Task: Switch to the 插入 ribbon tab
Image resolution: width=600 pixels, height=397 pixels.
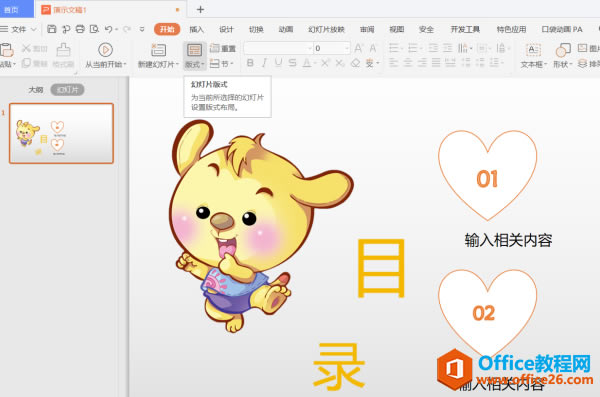Action: click(196, 29)
